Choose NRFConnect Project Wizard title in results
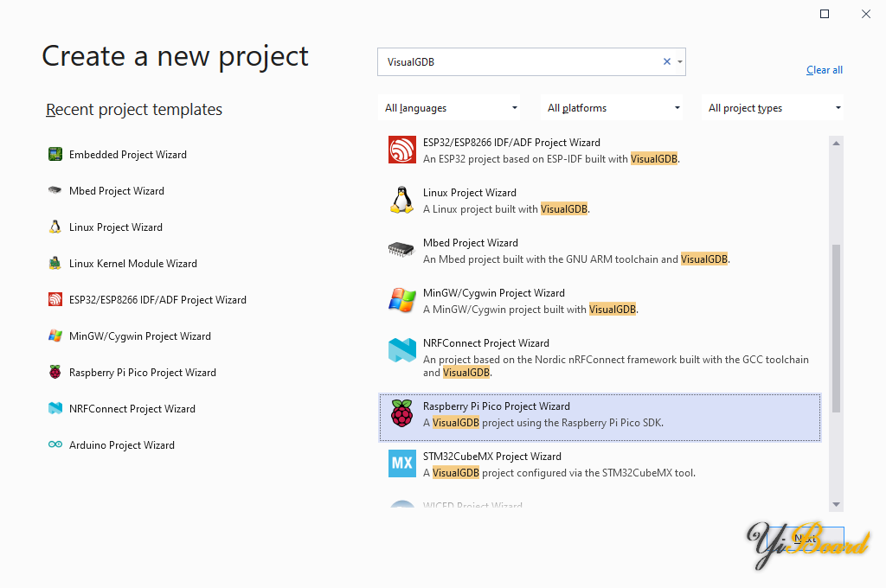The image size is (886, 588). [x=486, y=343]
